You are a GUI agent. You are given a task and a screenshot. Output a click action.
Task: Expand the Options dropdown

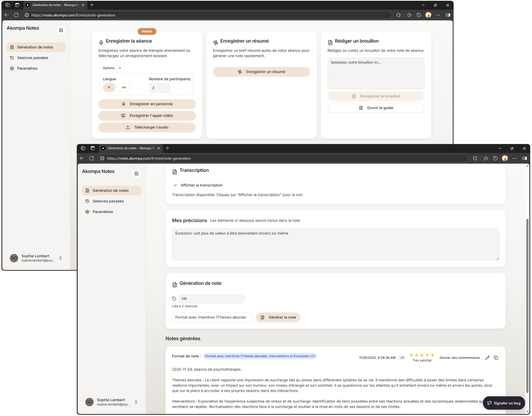pos(112,68)
